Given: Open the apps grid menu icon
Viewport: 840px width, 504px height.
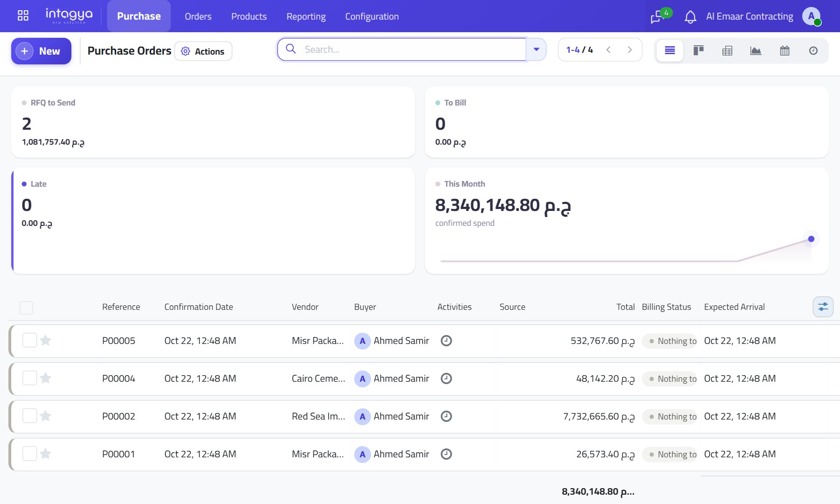Looking at the screenshot, I should coord(23,16).
